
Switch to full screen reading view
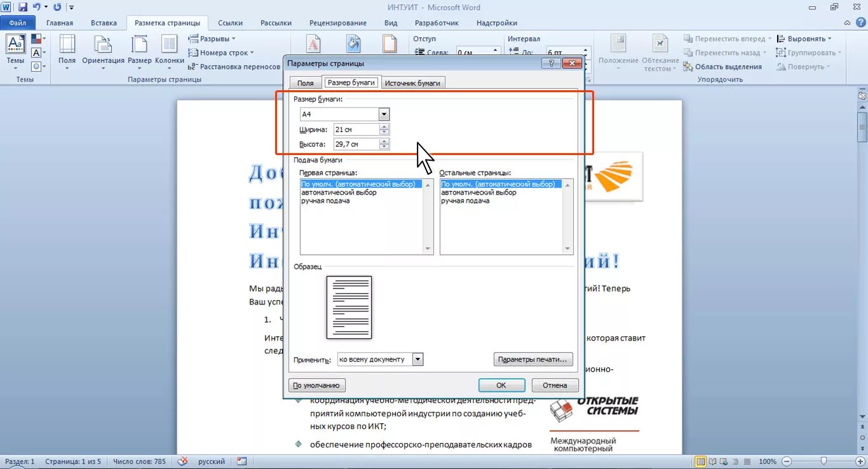[712, 461]
